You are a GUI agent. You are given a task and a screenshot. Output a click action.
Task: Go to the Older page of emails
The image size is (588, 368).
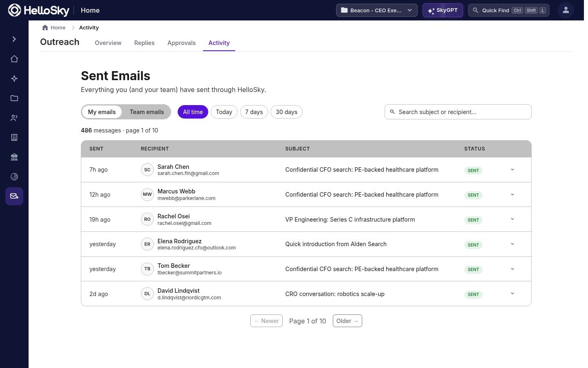pyautogui.click(x=347, y=321)
